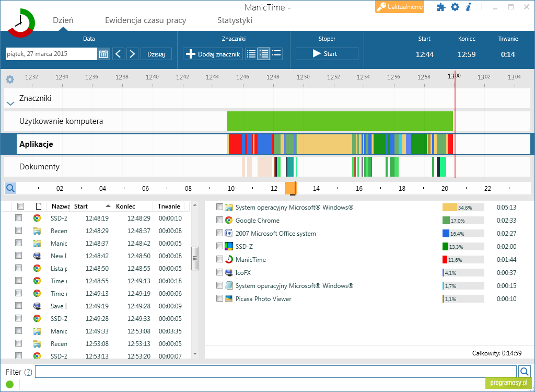The image size is (535, 392).
Task: Click the Uaktualnienie upgrade button
Action: pyautogui.click(x=400, y=7)
